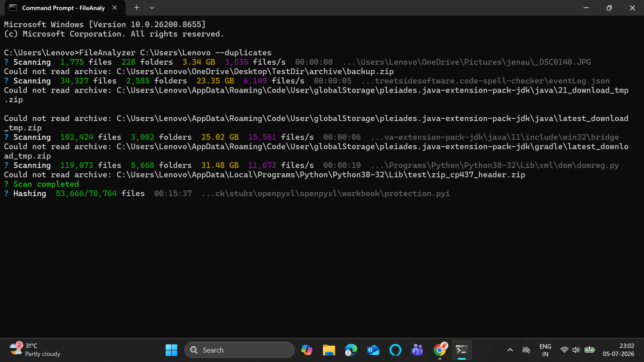The width and height of the screenshot is (644, 362).
Task: Open the Wi-Fi network settings icon
Action: pyautogui.click(x=565, y=350)
